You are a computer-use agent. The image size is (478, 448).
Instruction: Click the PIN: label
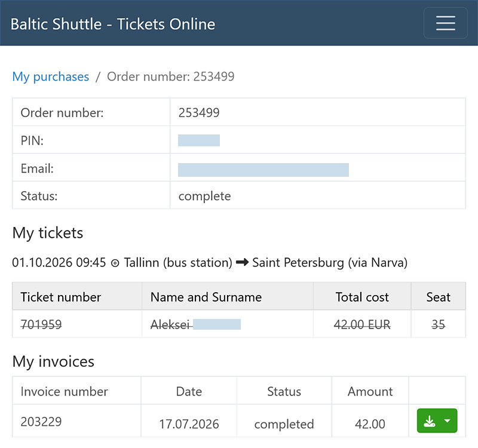pos(32,141)
